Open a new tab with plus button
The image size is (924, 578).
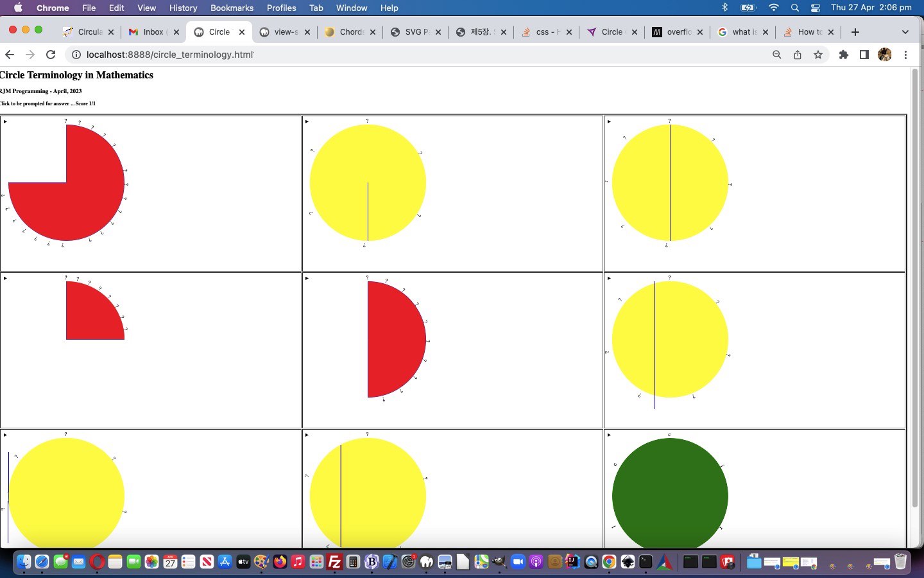(855, 32)
